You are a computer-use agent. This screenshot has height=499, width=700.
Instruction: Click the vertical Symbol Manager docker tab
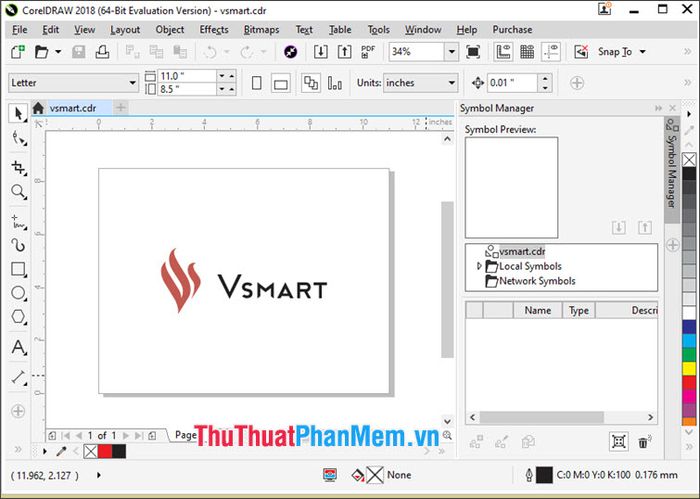671,169
